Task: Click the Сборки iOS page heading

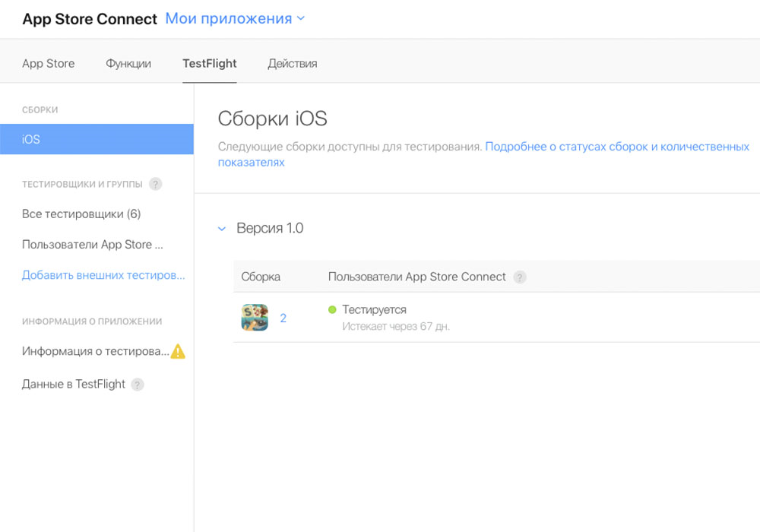Action: pyautogui.click(x=272, y=119)
